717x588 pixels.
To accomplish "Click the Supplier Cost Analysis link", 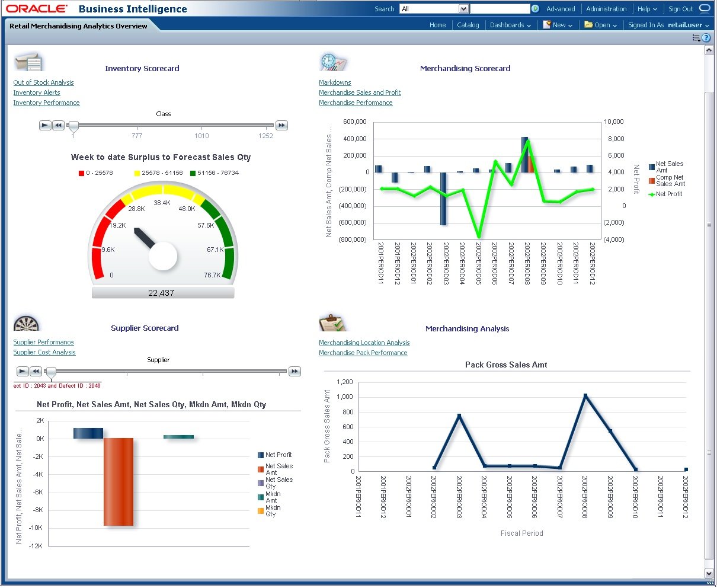I will coord(44,352).
